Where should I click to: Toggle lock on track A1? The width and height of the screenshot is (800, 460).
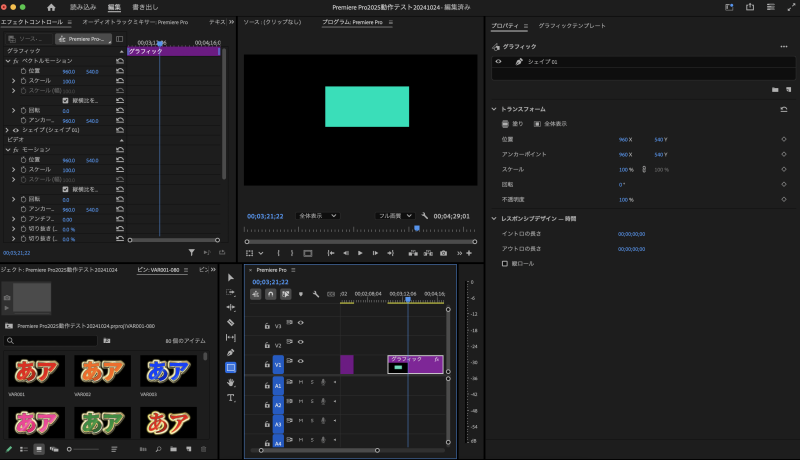[267, 386]
